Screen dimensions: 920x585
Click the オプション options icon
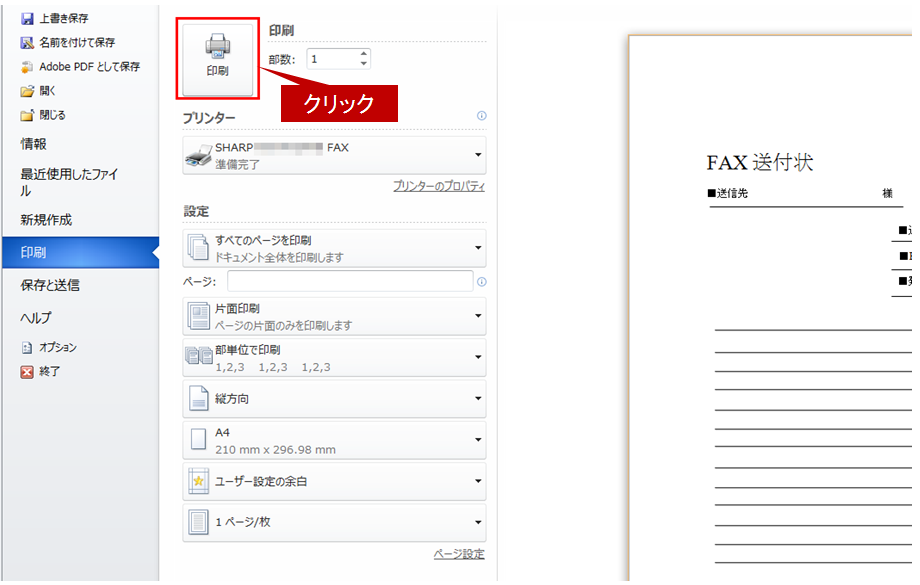(x=27, y=347)
